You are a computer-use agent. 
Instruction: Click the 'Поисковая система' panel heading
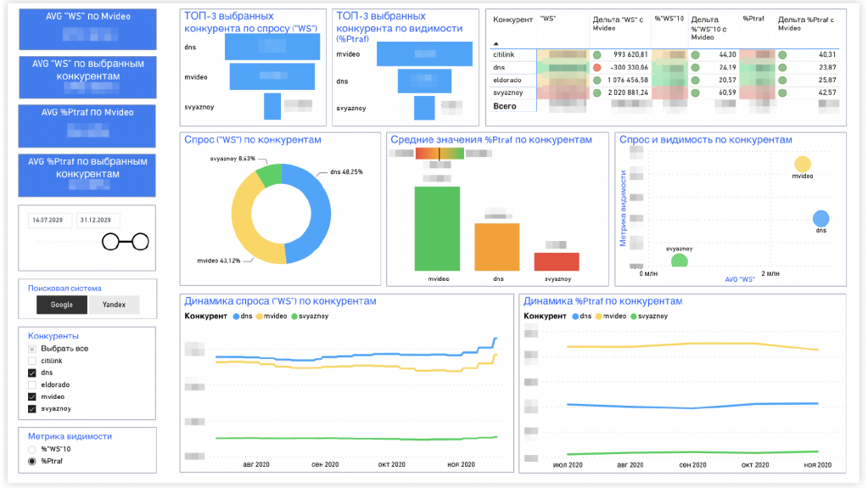(64, 289)
